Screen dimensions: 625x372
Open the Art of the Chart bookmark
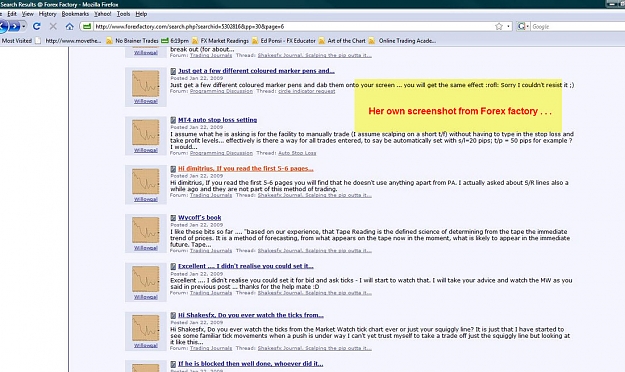pyautogui.click(x=342, y=41)
